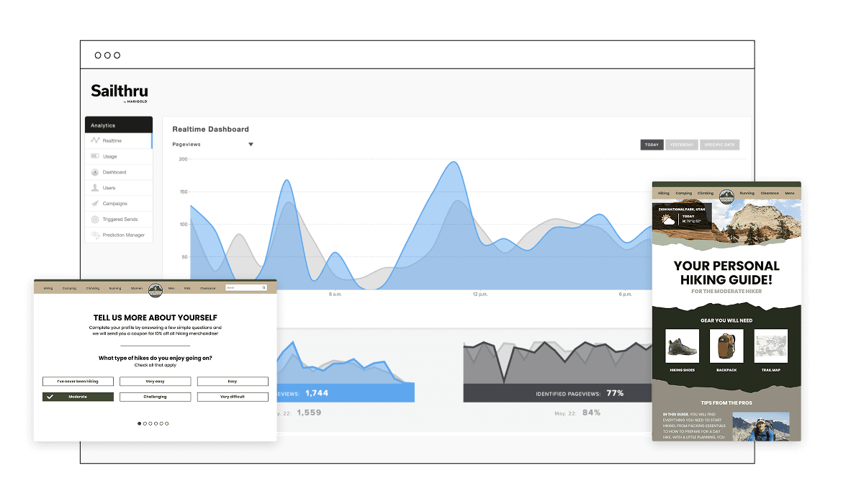Click the Prediction Manager eye icon
The height and width of the screenshot is (504, 864).
point(95,235)
